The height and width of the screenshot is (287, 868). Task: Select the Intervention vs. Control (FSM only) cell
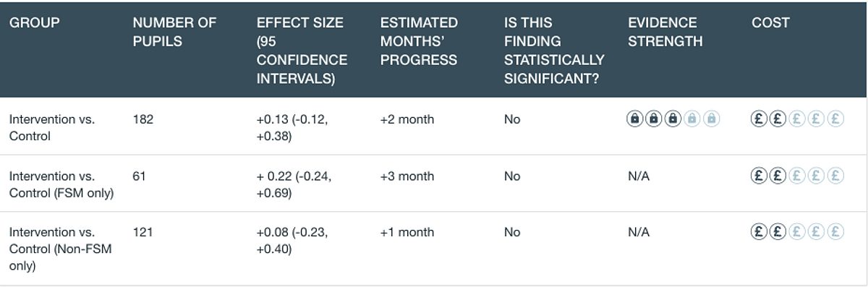61,184
